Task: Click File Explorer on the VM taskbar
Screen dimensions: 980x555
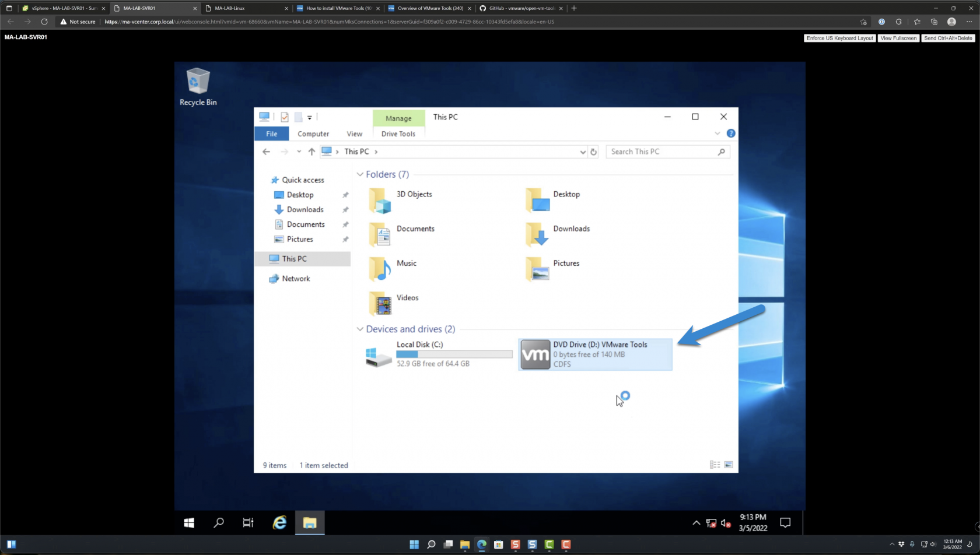Action: (310, 523)
